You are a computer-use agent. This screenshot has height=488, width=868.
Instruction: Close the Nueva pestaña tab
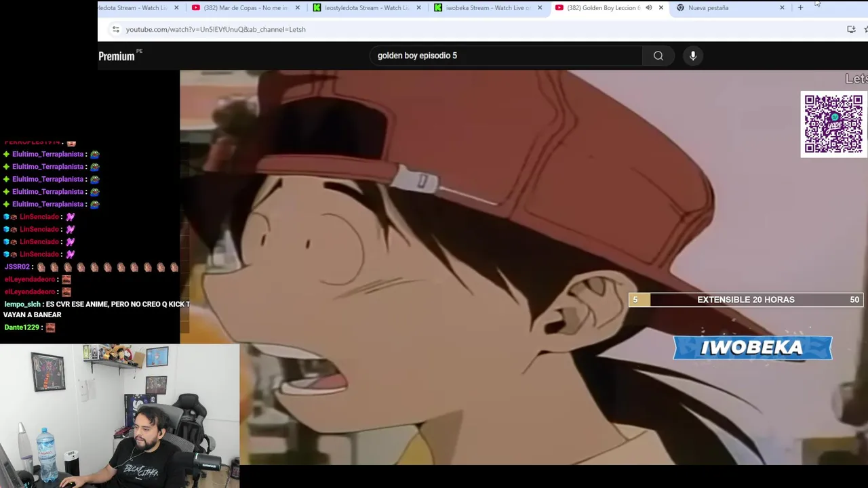tap(782, 7)
